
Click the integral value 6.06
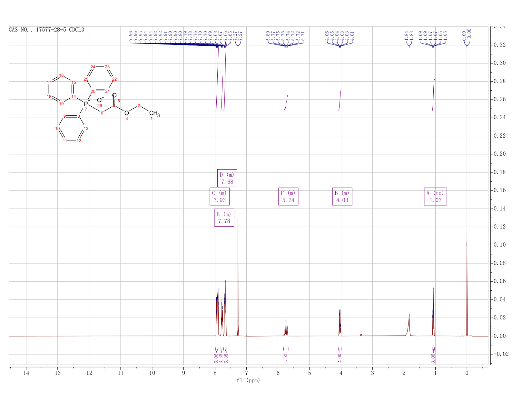tap(216, 358)
